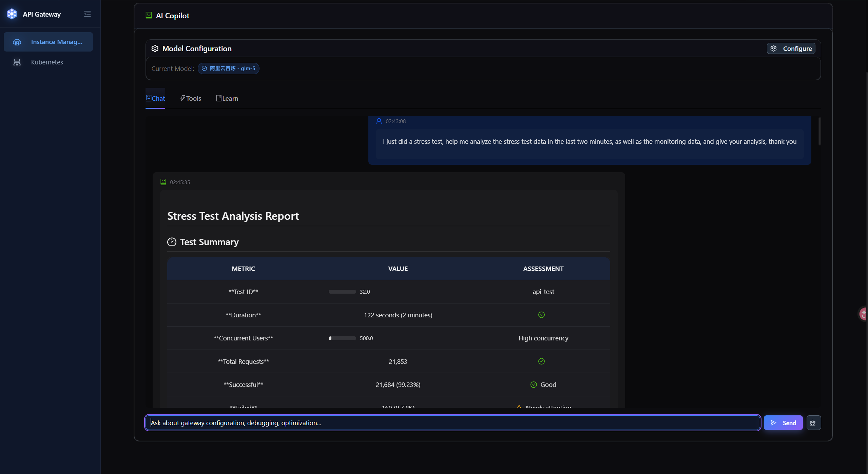Focus the gateway question input field
Viewport: 868px width, 474px height.
click(x=452, y=423)
